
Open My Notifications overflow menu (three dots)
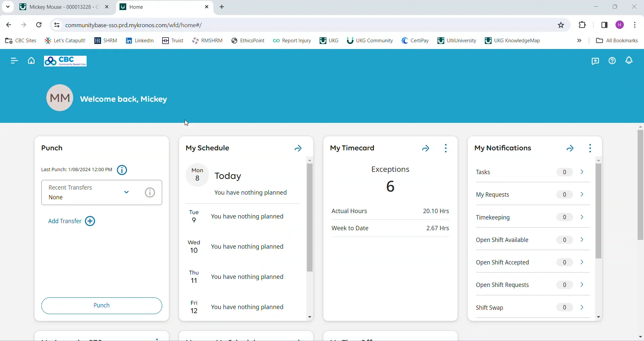coord(590,148)
